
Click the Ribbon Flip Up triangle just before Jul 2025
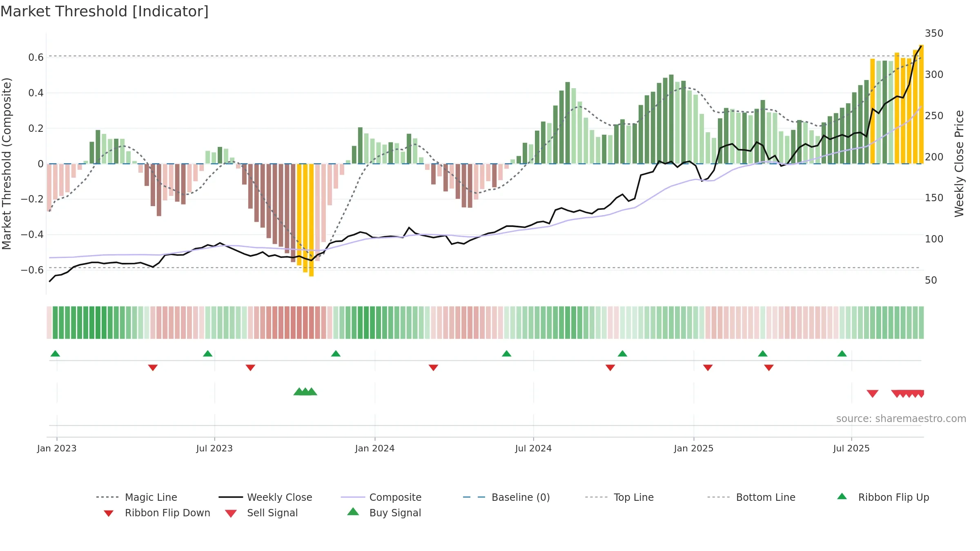click(x=842, y=353)
